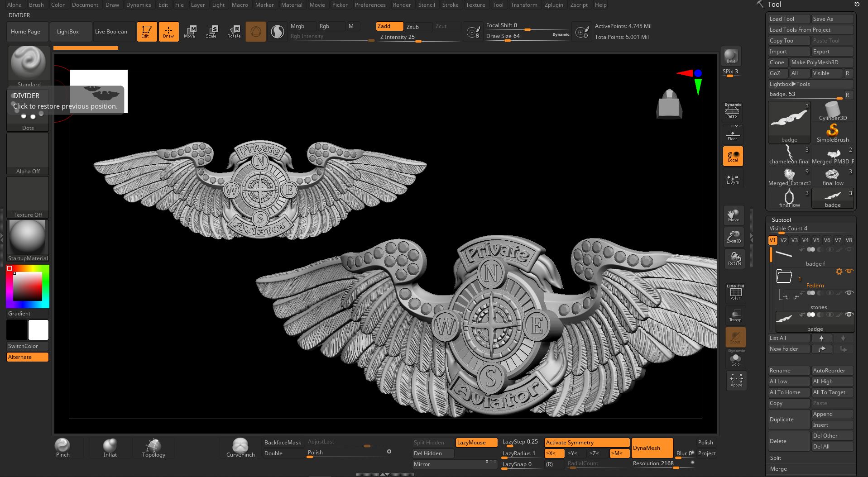Open the Alpha Off selector
The height and width of the screenshot is (477, 868).
pos(28,154)
